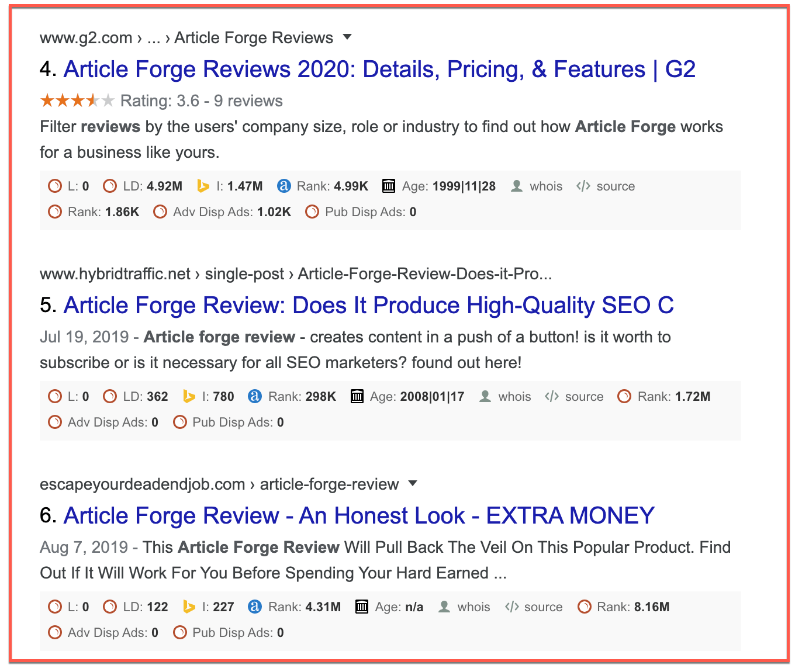
Task: Click the Alexa icon beside Rank: 4.31M
Action: pos(255,607)
